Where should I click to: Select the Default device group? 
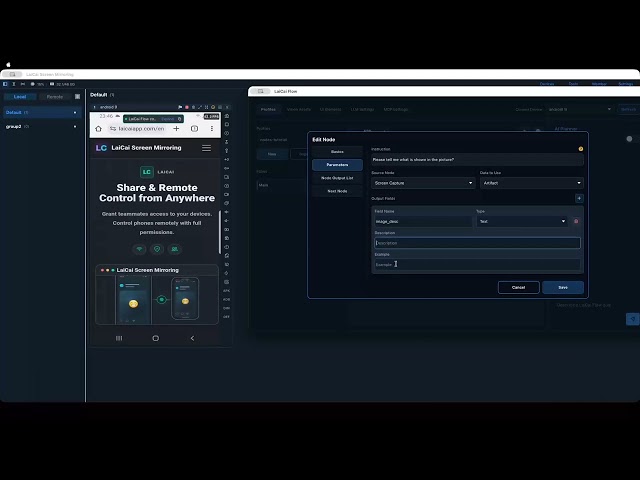(42, 112)
